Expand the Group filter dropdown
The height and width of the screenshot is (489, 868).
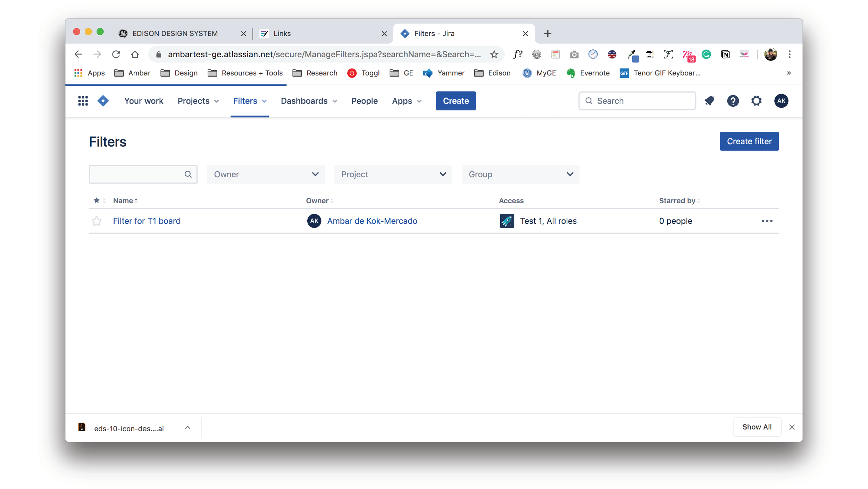point(520,174)
